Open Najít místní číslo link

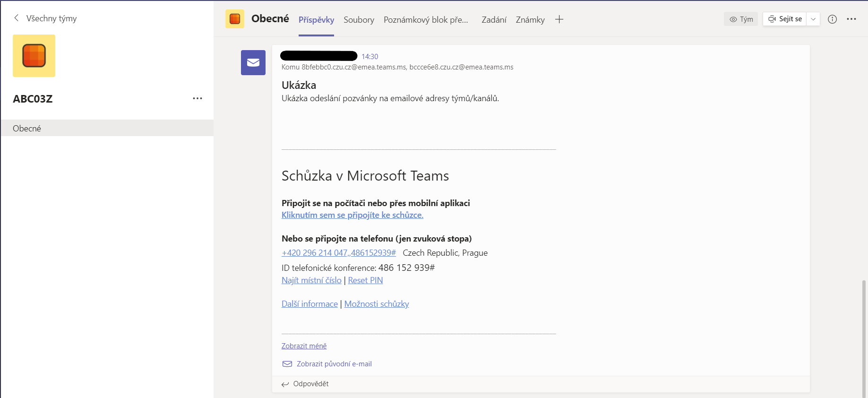click(x=311, y=280)
